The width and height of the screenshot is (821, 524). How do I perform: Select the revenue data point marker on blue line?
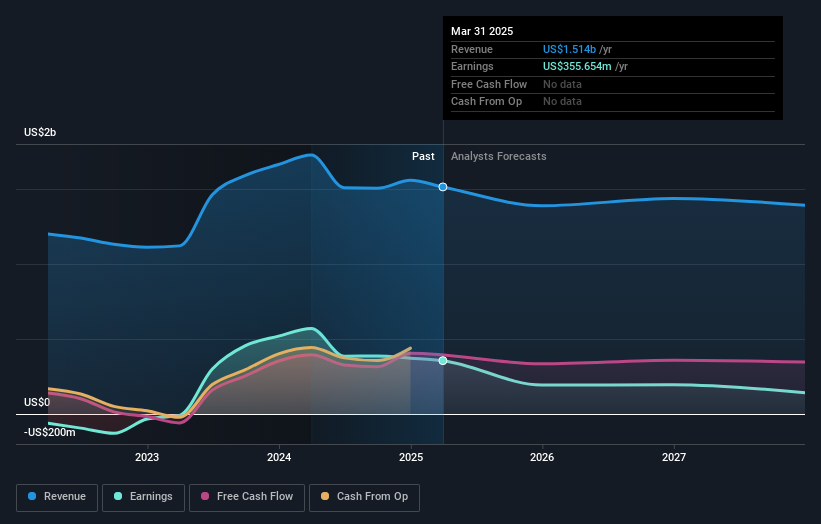pyautogui.click(x=443, y=187)
